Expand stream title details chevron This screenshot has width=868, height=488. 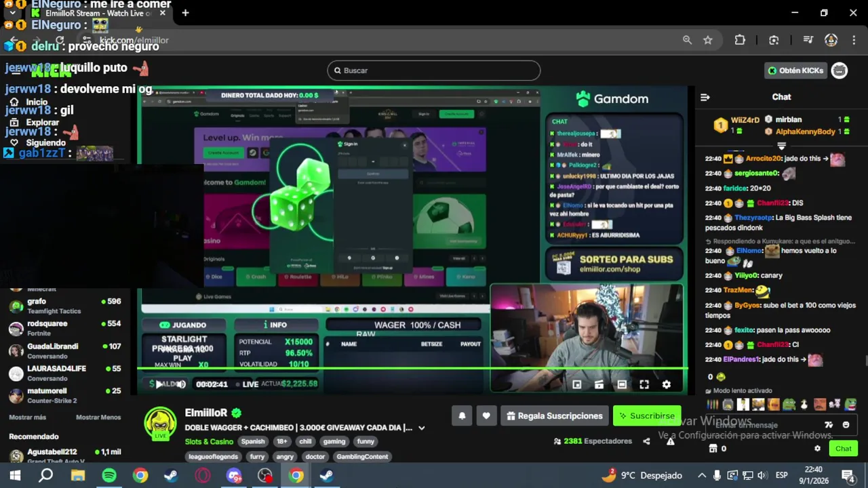click(421, 428)
